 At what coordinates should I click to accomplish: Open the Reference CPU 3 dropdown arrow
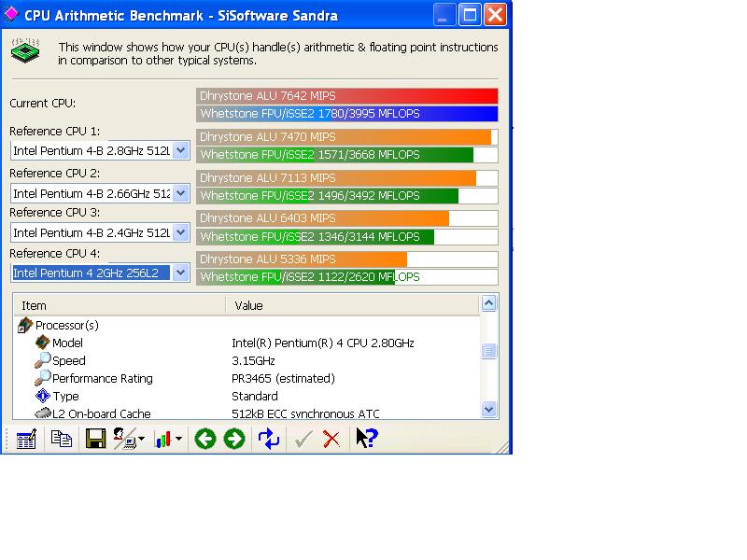(x=180, y=232)
